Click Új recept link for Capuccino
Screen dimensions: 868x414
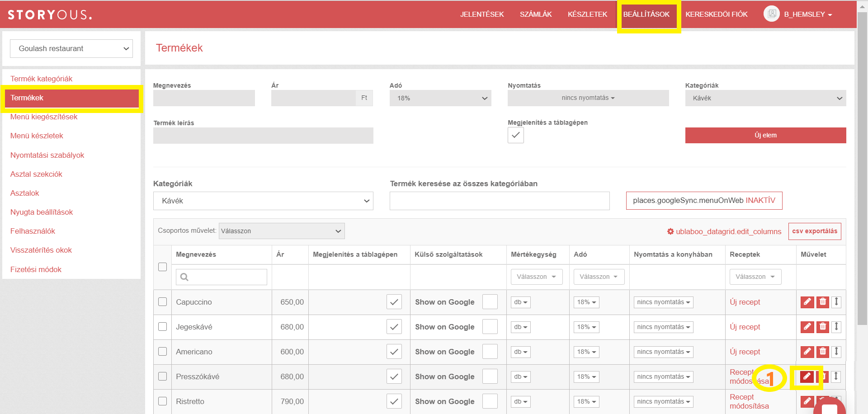point(745,302)
